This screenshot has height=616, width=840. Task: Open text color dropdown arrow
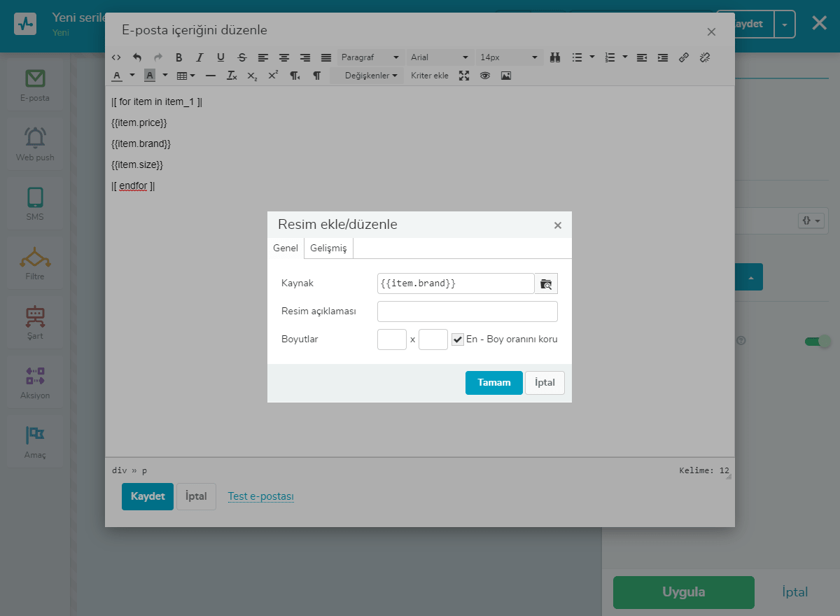132,75
